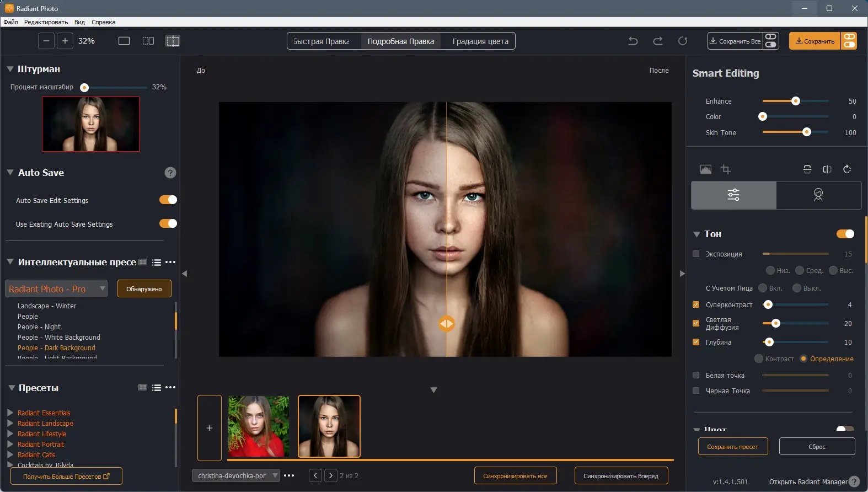Open Radiant Photo - Pro dropdown

click(x=56, y=288)
